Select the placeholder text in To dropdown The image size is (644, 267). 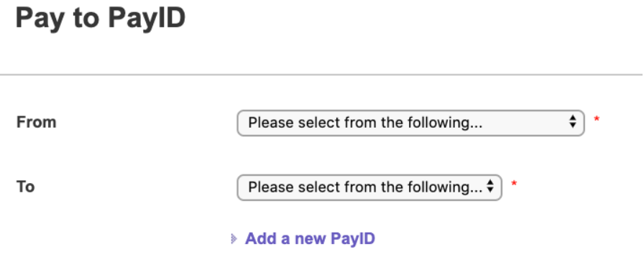(365, 187)
